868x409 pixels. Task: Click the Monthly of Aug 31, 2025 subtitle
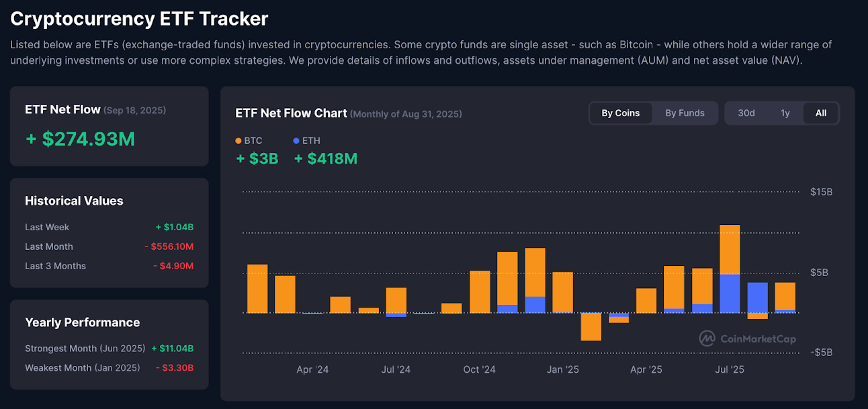click(x=406, y=114)
